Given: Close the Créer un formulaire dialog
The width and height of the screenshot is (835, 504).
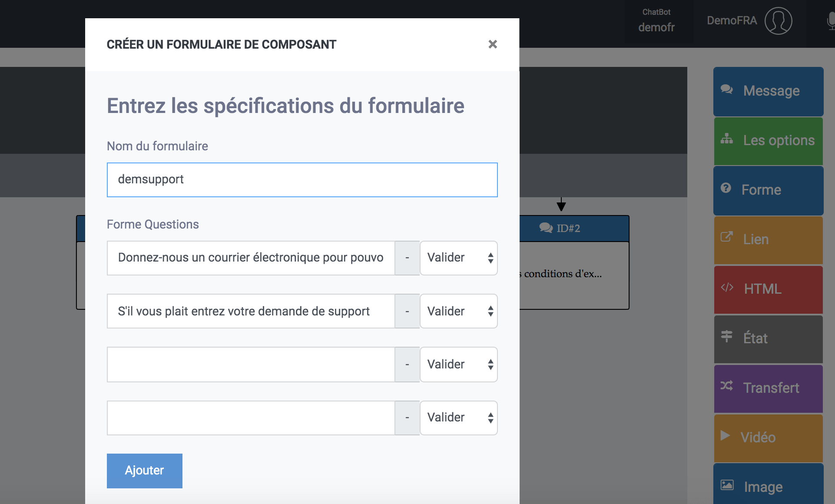Looking at the screenshot, I should tap(492, 44).
